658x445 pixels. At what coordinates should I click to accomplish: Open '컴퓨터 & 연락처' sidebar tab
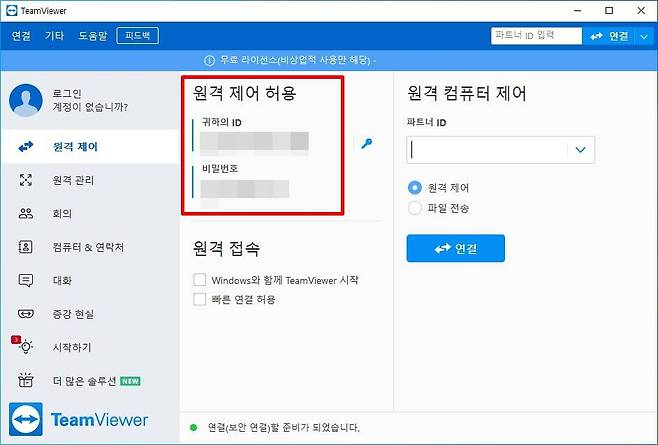point(90,247)
